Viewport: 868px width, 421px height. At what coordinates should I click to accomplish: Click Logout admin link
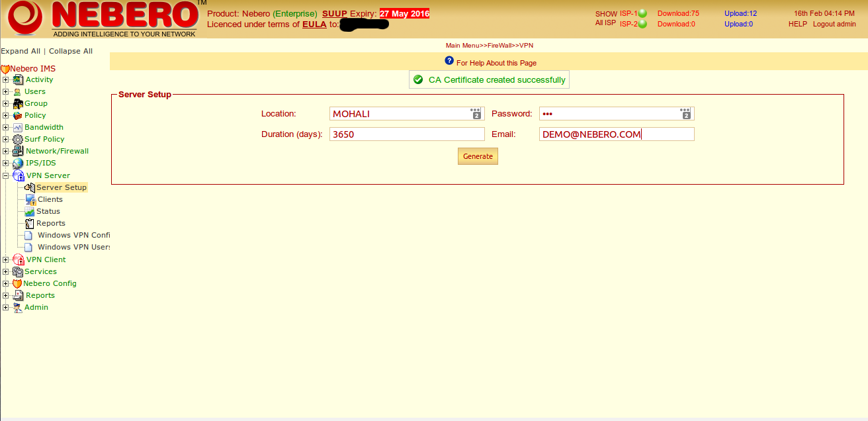click(834, 24)
